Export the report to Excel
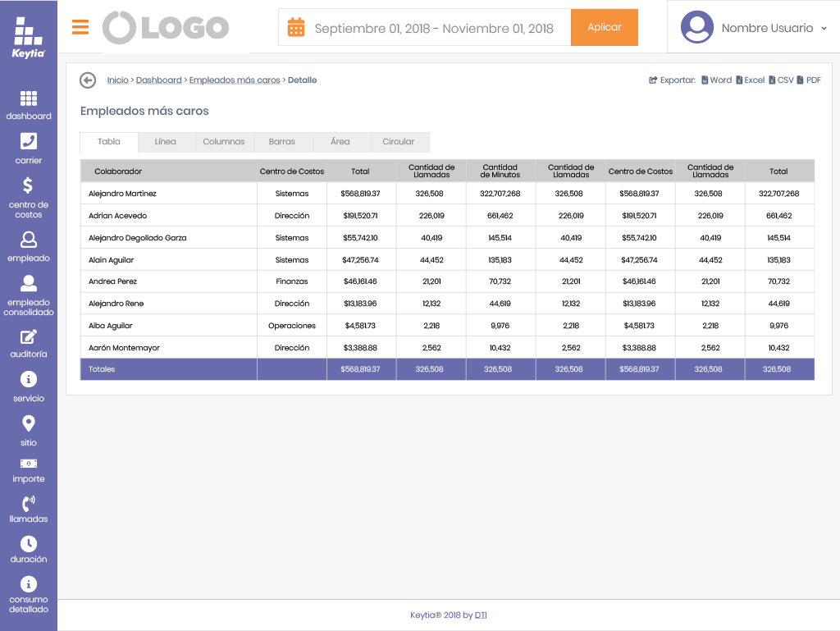 750,80
